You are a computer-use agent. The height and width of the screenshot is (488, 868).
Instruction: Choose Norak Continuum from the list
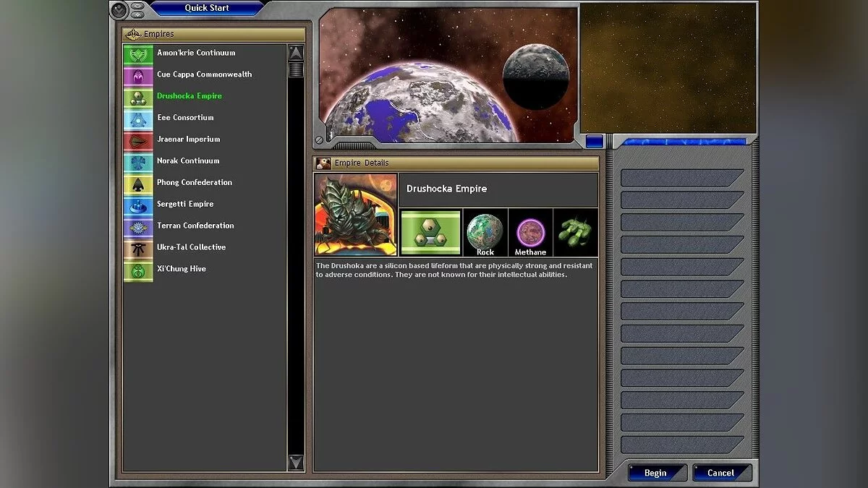point(188,161)
